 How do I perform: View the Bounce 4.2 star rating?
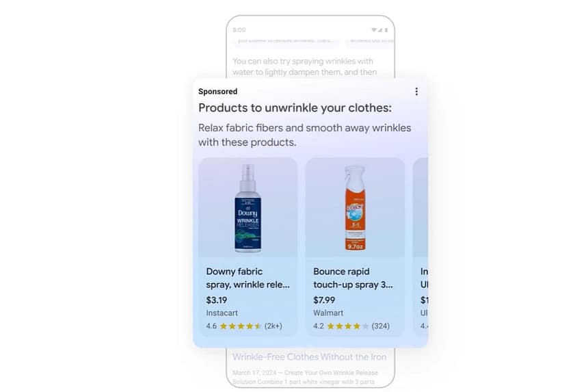click(341, 326)
